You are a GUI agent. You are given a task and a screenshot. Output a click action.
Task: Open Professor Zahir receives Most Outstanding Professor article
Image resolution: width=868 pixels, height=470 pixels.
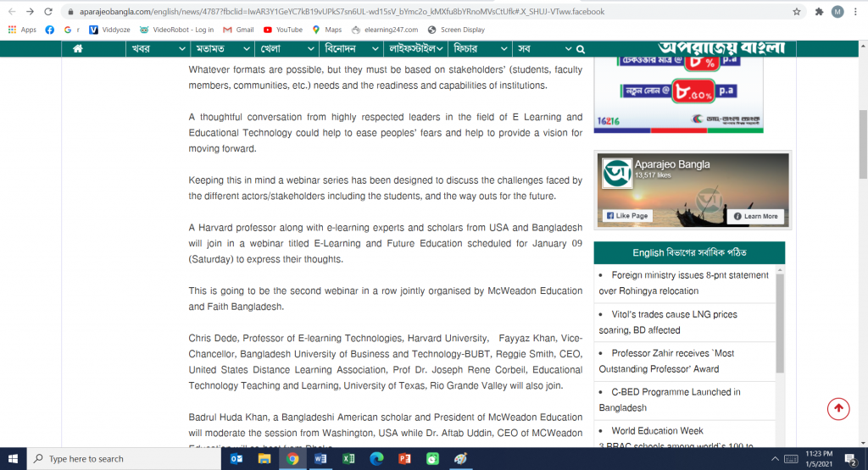pos(666,361)
